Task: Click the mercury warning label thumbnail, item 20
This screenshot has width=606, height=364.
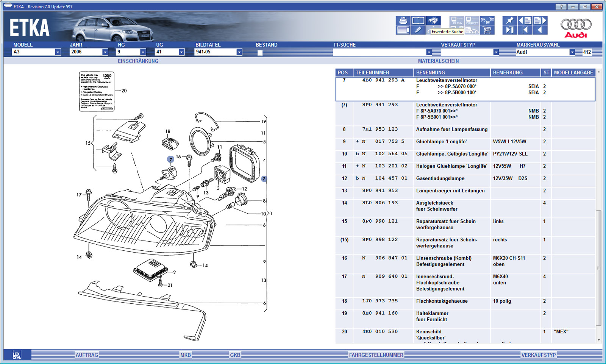Action: pos(97,91)
